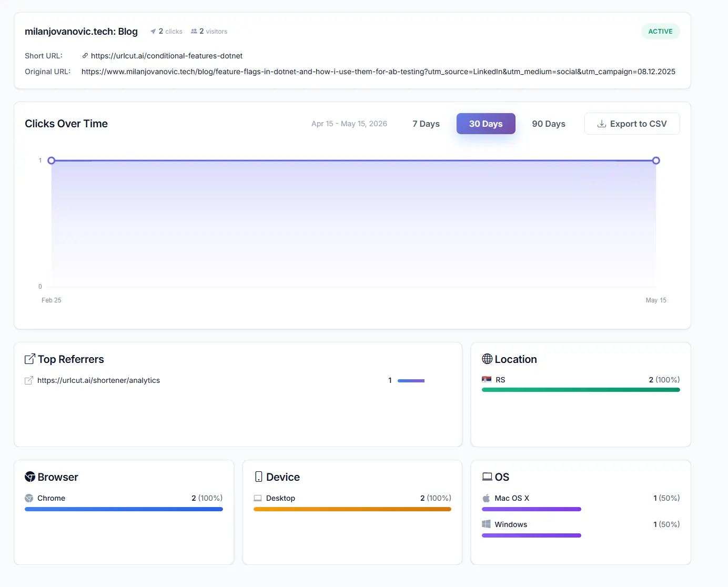Click the clicks arrow icon in header
728x587 pixels.
click(x=153, y=32)
